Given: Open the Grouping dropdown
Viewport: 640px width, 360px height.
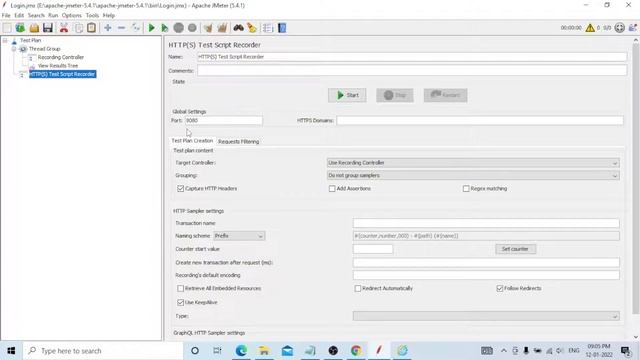Looking at the screenshot, I should (473, 176).
